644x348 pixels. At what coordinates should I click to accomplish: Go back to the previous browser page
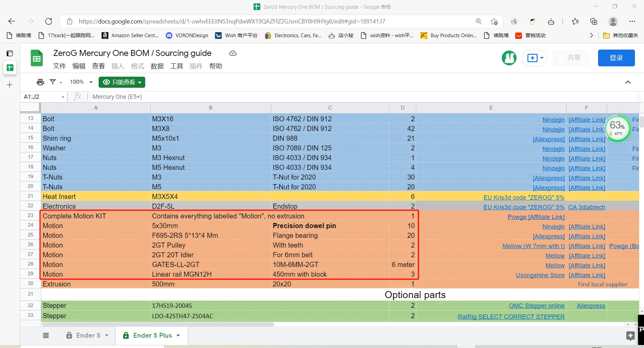pyautogui.click(x=12, y=21)
